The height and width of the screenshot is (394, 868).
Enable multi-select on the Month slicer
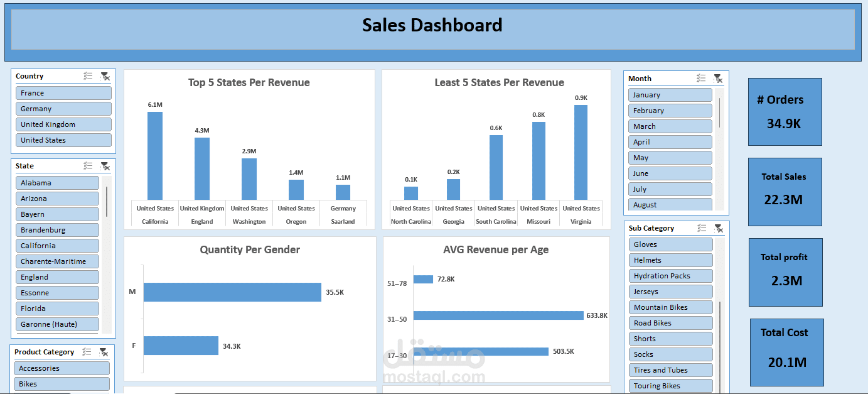click(702, 78)
